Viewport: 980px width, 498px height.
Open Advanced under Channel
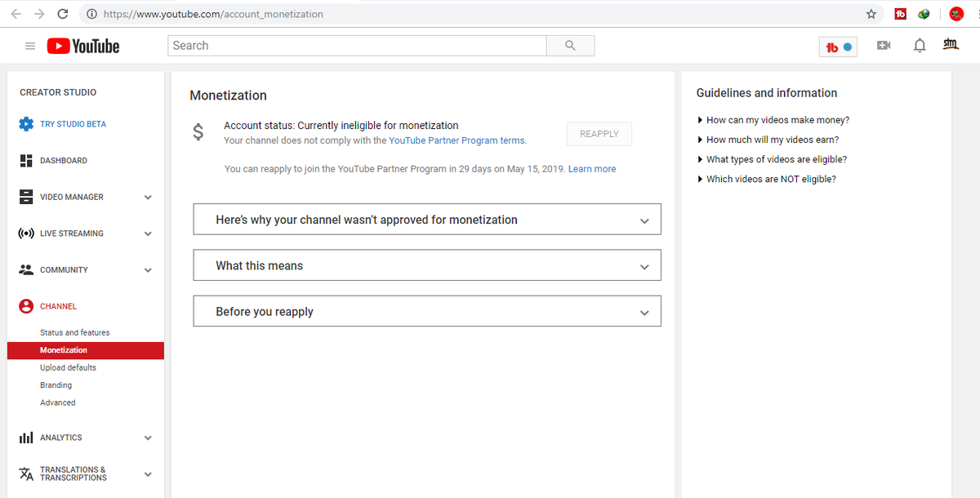(x=57, y=403)
